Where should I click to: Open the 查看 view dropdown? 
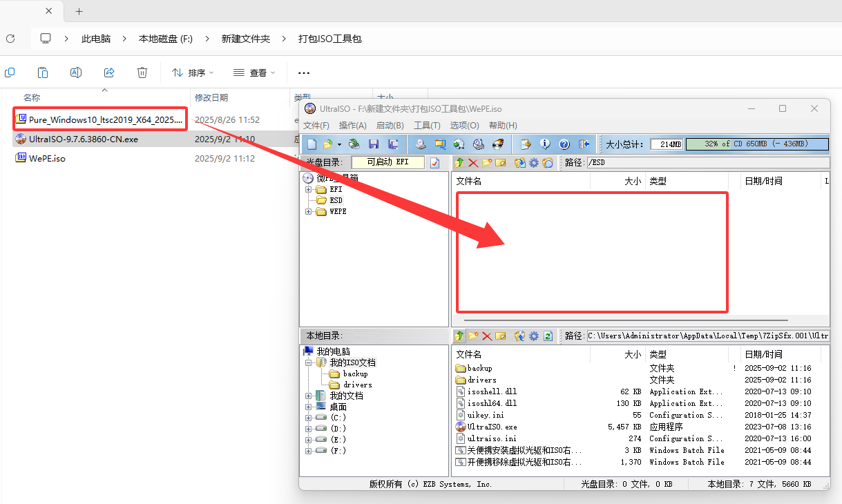pos(254,72)
